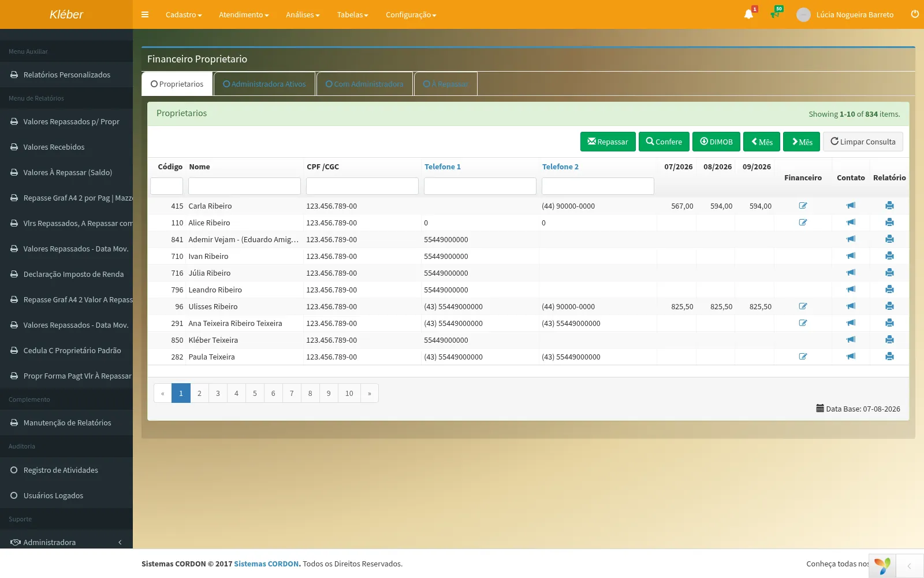Open the notifications bell icon
The height and width of the screenshot is (578, 924).
pos(748,14)
